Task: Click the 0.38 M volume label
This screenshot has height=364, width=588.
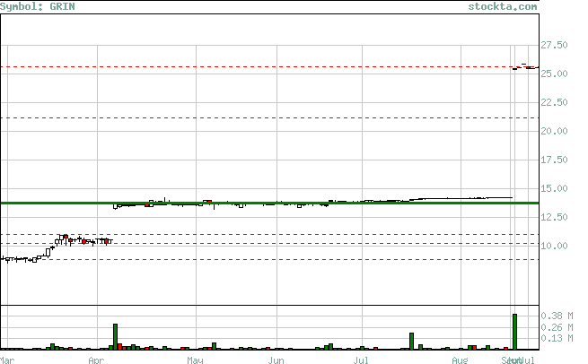Action: coord(557,316)
